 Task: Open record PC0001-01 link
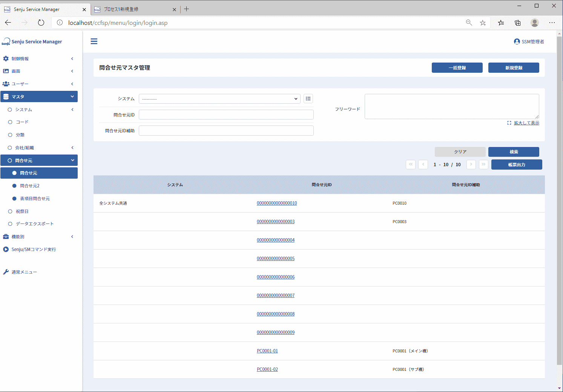(x=267, y=351)
